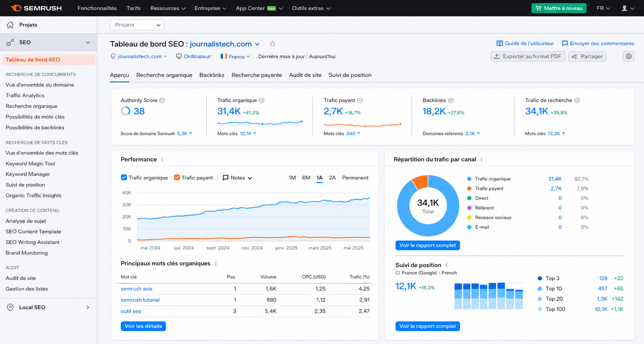Image resolution: width=644 pixels, height=344 pixels.
Task: Select the 6M time range
Action: (306, 178)
